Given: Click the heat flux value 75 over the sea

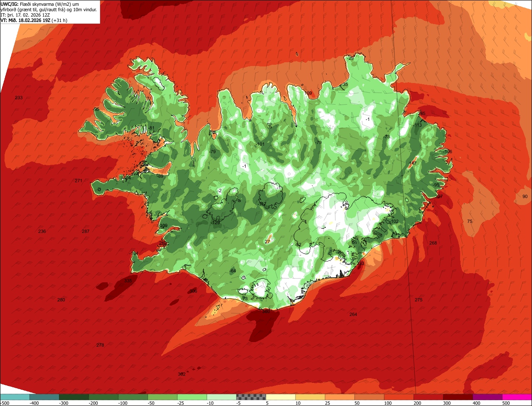Looking at the screenshot, I should [x=470, y=221].
